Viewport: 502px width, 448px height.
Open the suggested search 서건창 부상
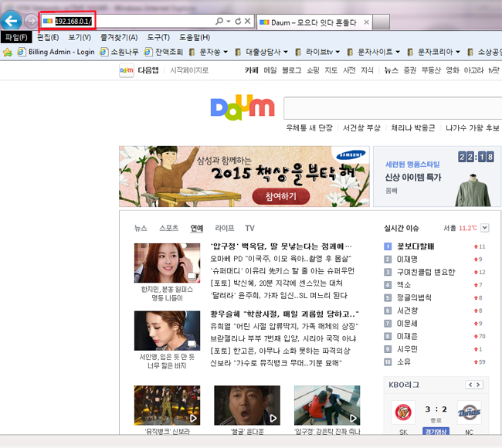coord(361,128)
